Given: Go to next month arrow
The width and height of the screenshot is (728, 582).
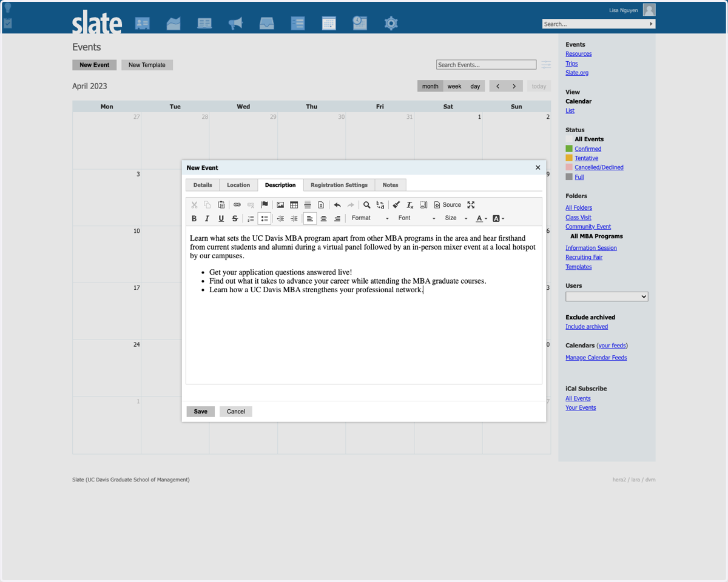Looking at the screenshot, I should coord(514,86).
